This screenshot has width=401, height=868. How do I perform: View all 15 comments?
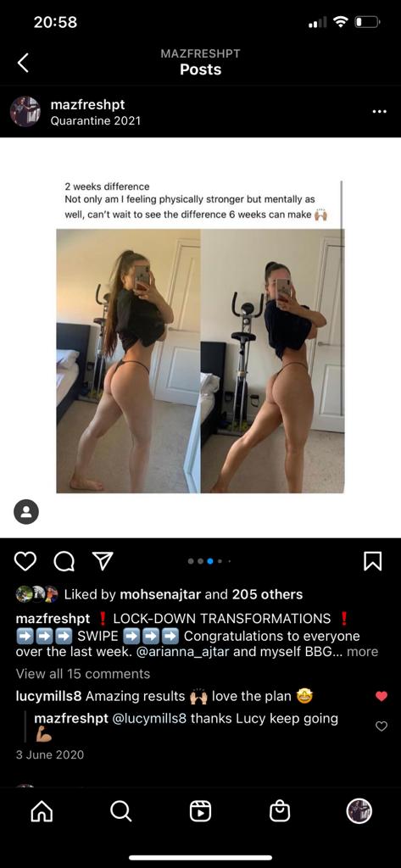[x=83, y=674]
